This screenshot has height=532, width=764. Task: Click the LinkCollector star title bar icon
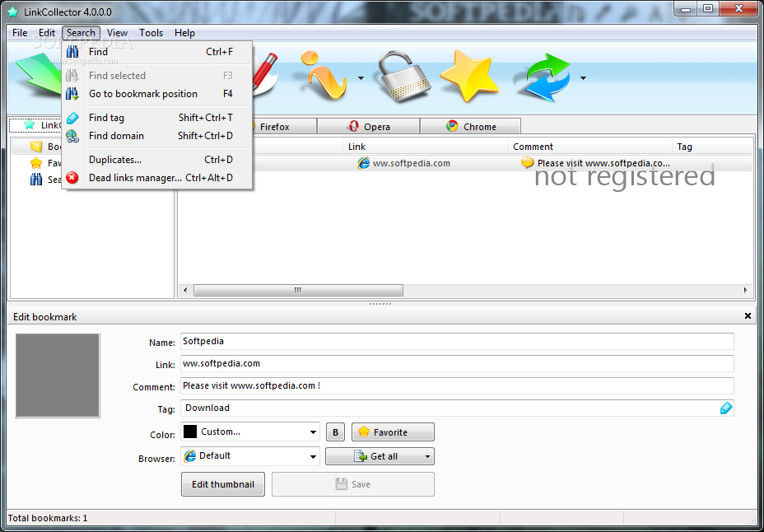(13, 12)
